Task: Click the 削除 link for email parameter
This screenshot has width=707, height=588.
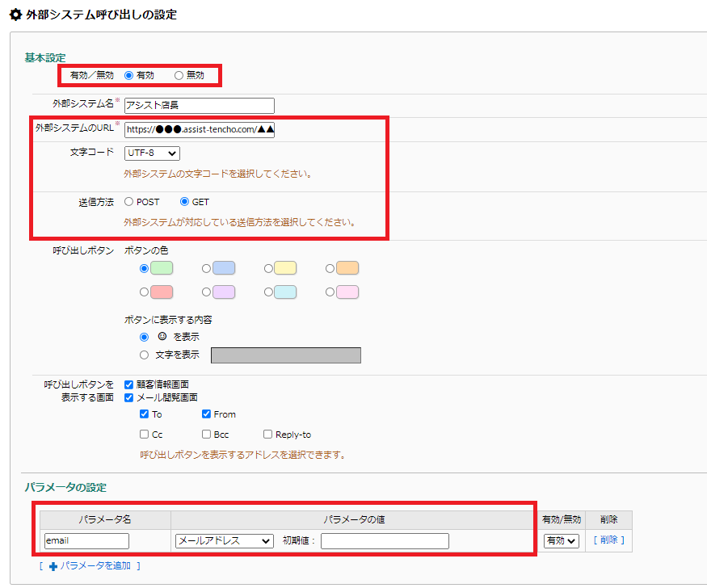Action: click(x=608, y=540)
